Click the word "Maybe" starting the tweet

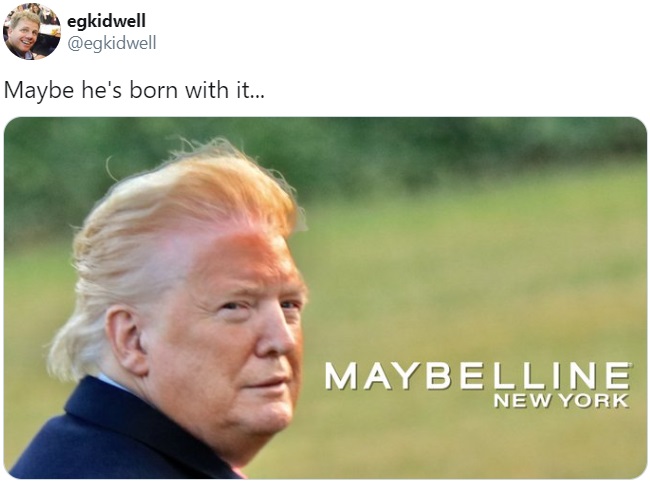(x=39, y=91)
